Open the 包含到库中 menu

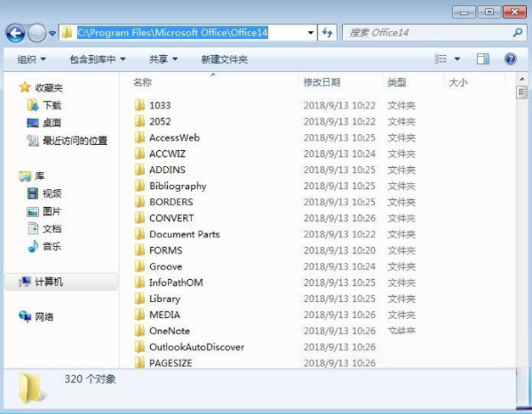98,60
